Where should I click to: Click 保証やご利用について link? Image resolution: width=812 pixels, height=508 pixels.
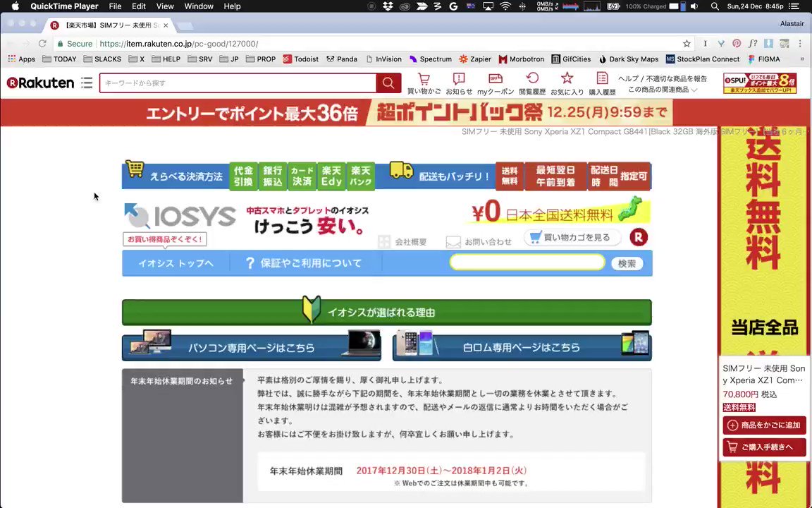point(304,263)
